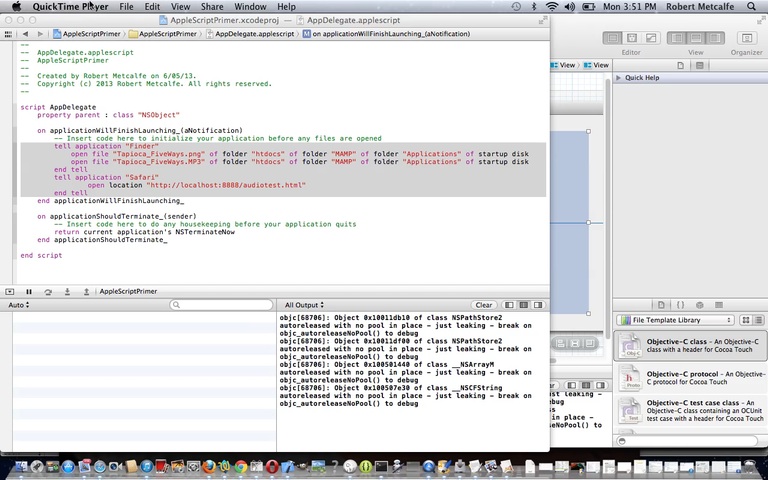Click the Step Out debug button

86,291
